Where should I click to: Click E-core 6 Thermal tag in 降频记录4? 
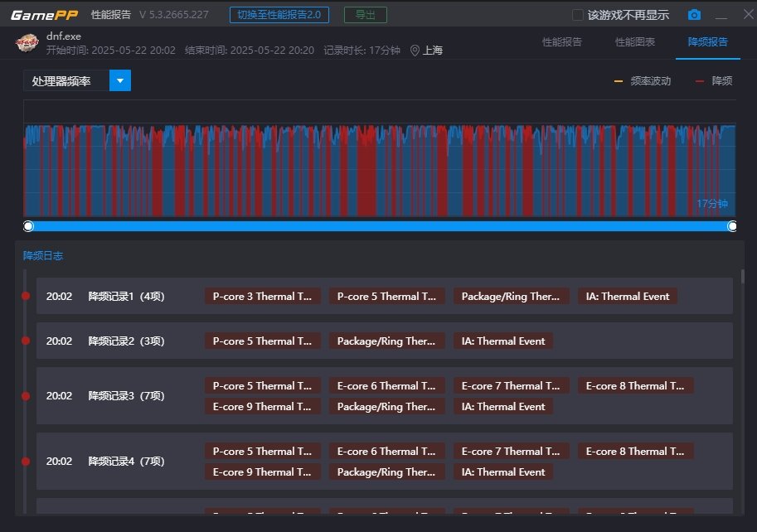[x=386, y=452]
